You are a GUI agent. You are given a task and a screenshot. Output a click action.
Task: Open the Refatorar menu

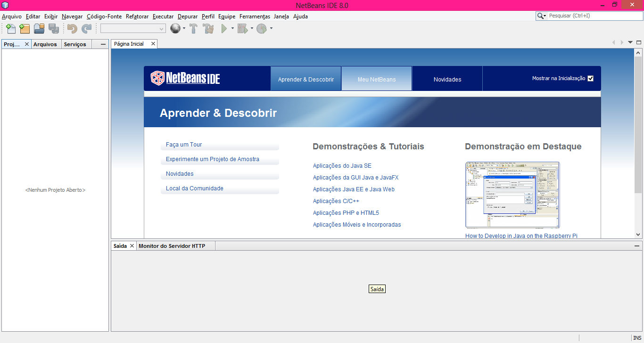click(137, 16)
